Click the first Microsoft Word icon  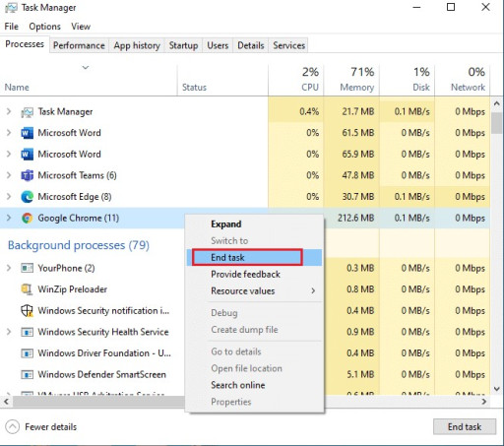coord(27,133)
